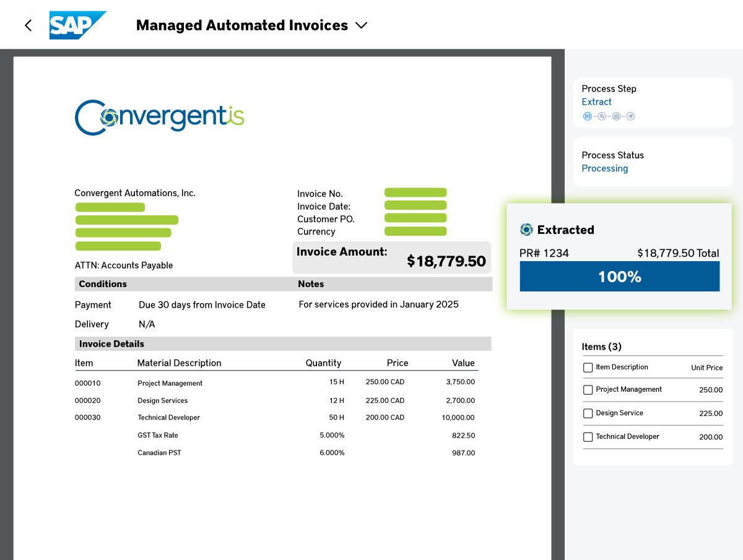This screenshot has height=560, width=743.
Task: Click the ConvergentIS logo on the invoice
Action: click(159, 117)
